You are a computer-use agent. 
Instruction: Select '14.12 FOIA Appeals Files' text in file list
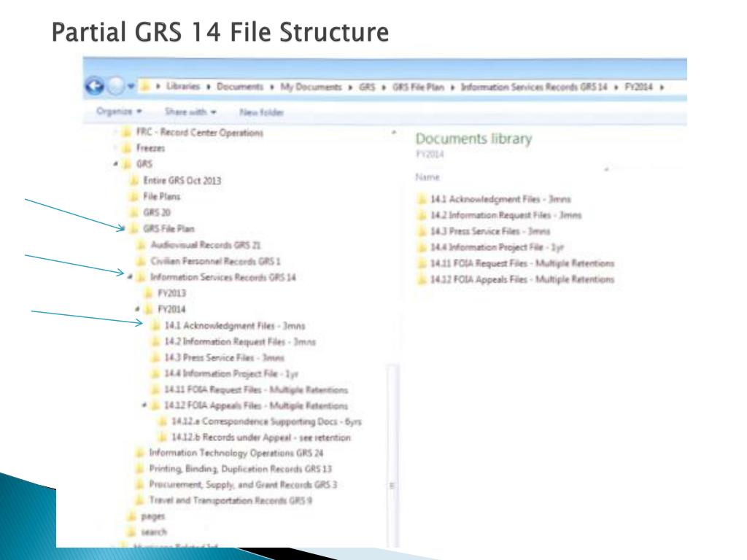479,279
